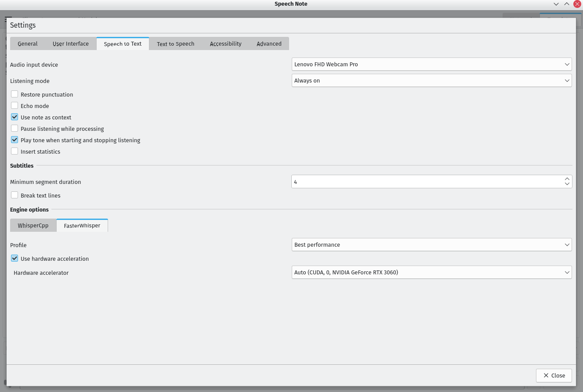This screenshot has width=583, height=392.
Task: Decrease Minimum segment duration with down arrow
Action: tap(567, 184)
